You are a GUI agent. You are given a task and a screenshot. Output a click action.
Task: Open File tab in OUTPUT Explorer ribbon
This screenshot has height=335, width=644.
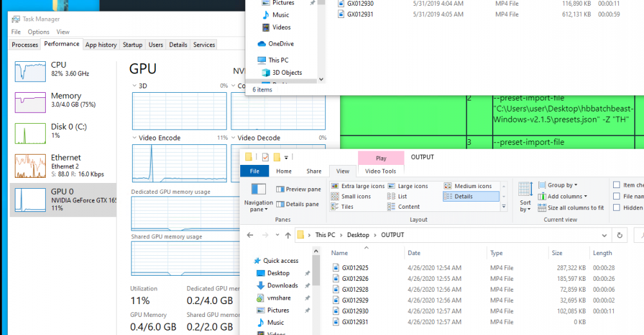254,171
